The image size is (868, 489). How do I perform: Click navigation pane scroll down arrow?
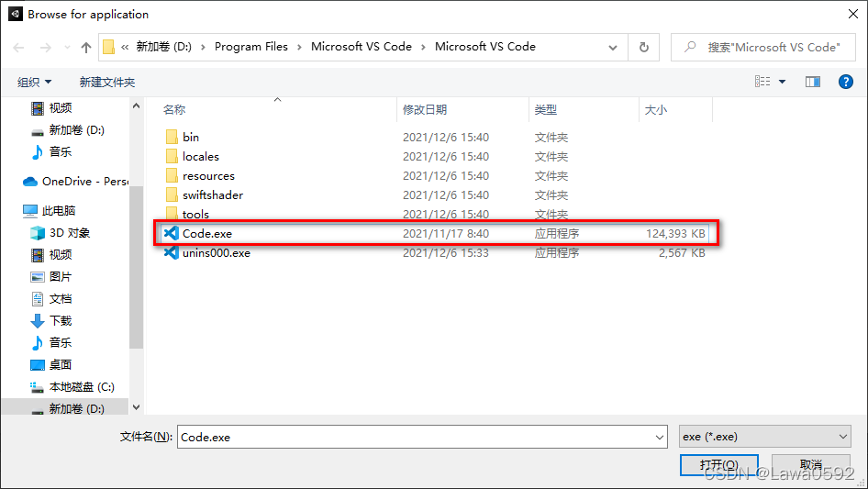click(x=136, y=407)
